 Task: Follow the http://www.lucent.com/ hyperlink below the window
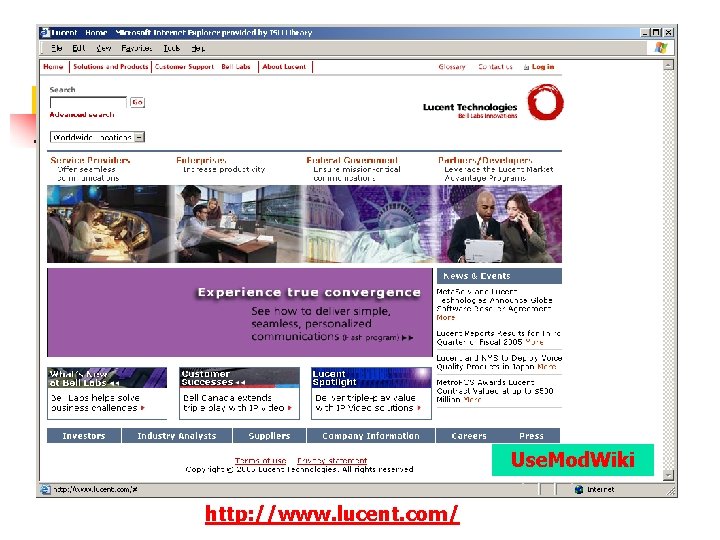click(332, 514)
